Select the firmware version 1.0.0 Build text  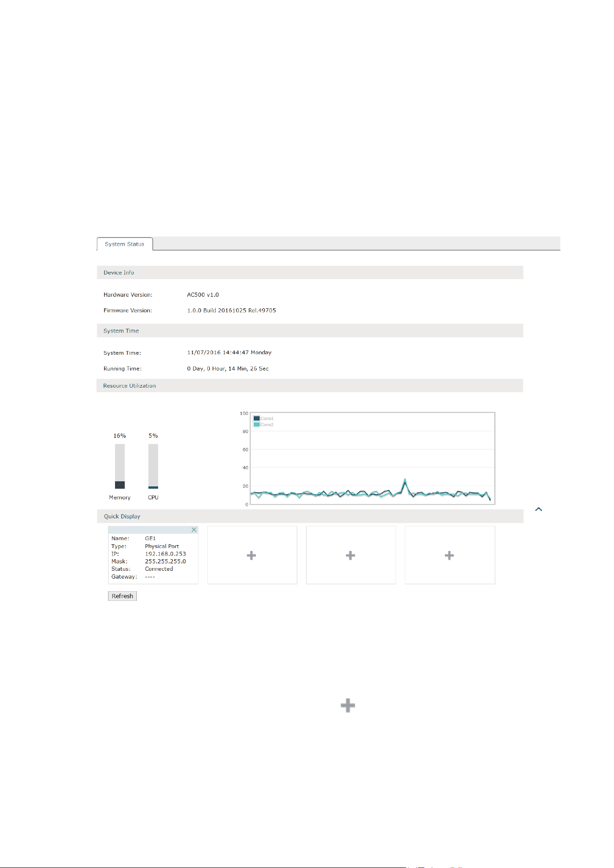231,310
